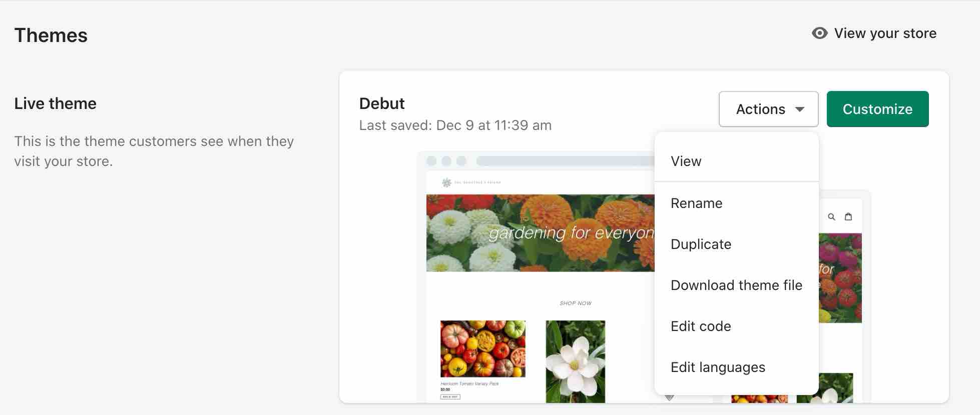Click the search icon in the mobile preview
This screenshot has height=415, width=980.
click(831, 216)
